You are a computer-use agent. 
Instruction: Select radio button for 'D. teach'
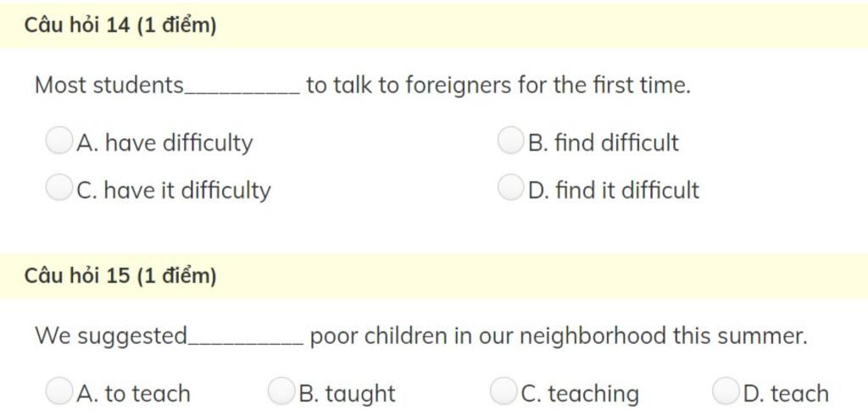(726, 391)
